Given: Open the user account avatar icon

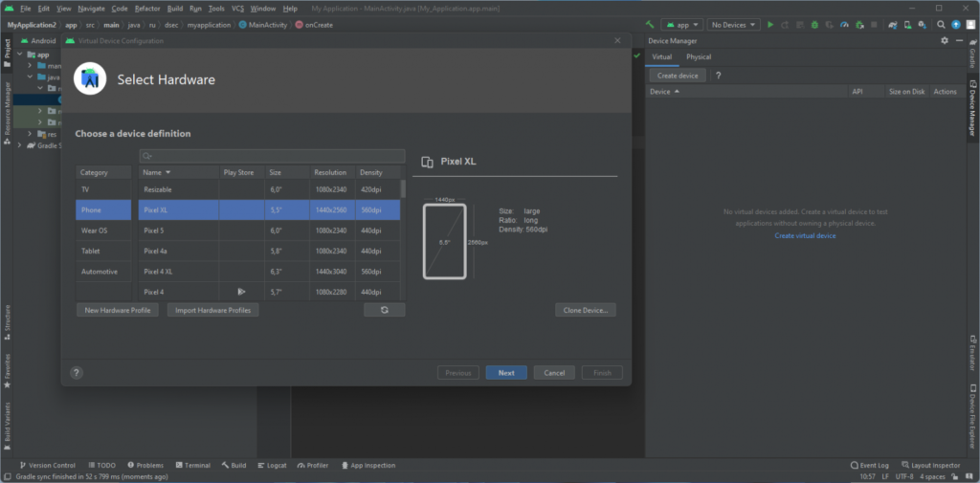Looking at the screenshot, I should coord(970,25).
